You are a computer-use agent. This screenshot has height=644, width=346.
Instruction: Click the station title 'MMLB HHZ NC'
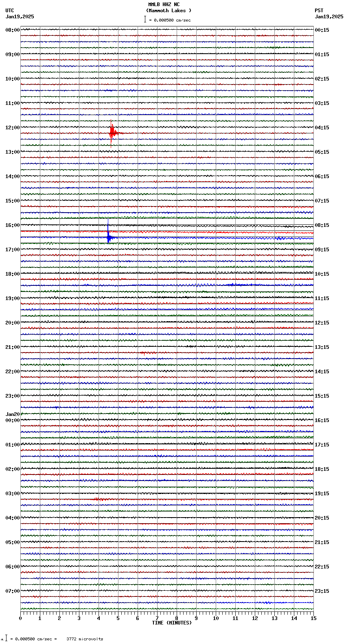[x=164, y=4]
